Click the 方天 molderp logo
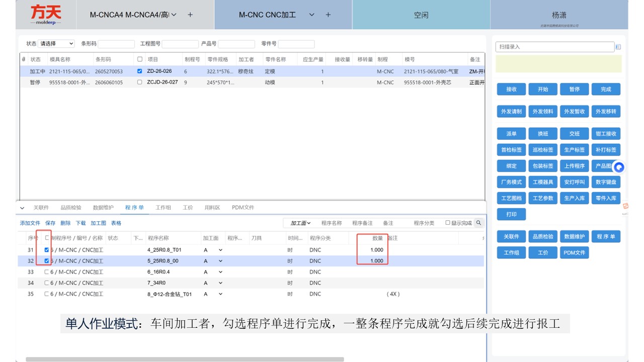This screenshot has height=362, width=644. pyautogui.click(x=46, y=15)
